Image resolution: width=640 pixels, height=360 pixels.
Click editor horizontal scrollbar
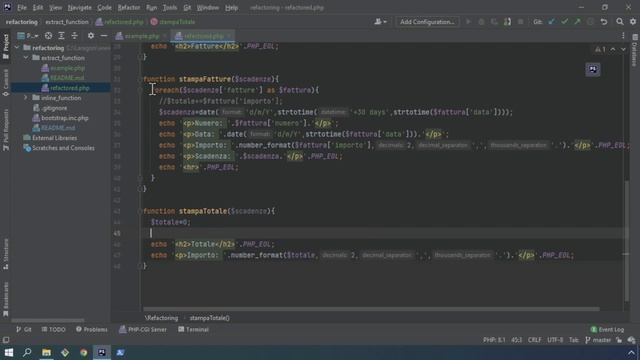(371, 309)
